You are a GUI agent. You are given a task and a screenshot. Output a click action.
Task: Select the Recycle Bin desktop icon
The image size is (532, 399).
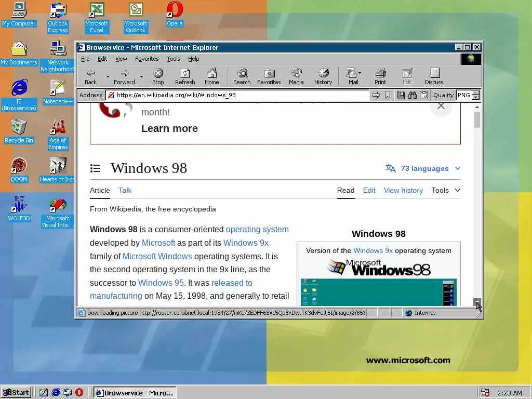(x=19, y=131)
